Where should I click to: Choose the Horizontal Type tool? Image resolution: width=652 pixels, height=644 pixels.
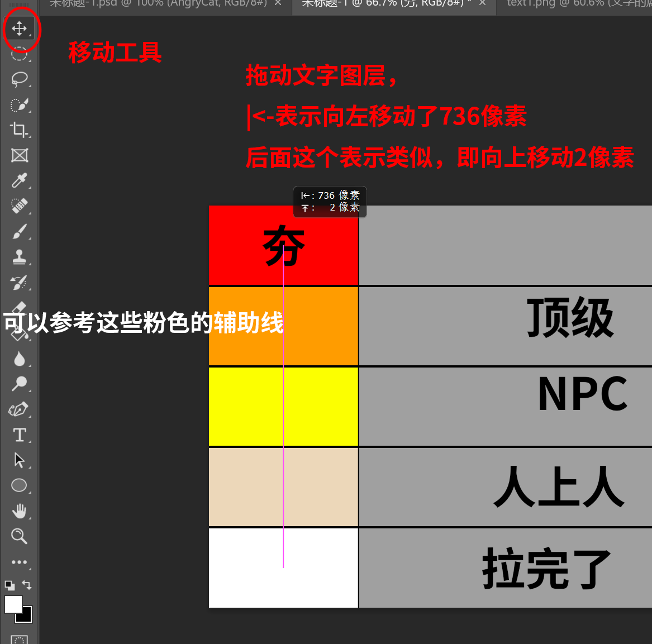click(x=20, y=435)
